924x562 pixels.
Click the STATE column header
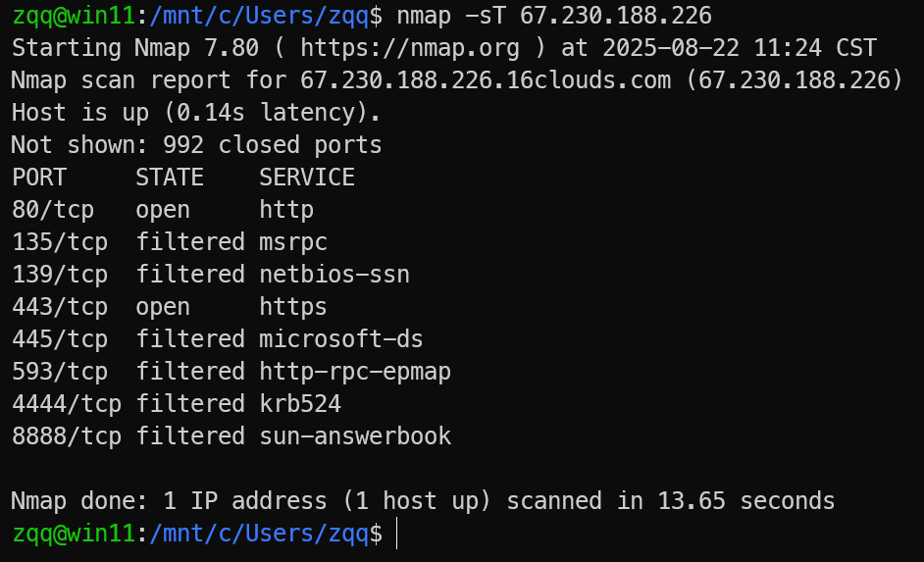coord(170,178)
